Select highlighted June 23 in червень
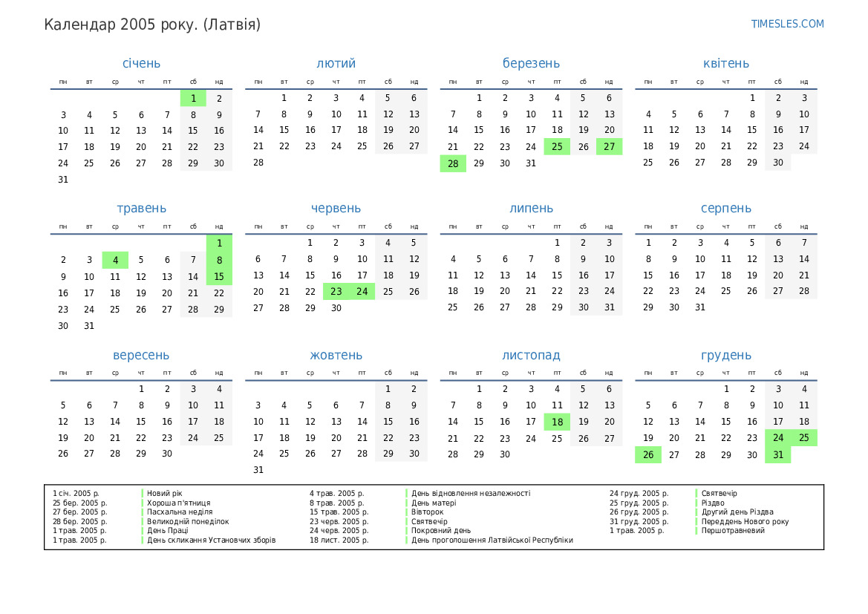Image resolution: width=868 pixels, height=614 pixels. coord(336,292)
